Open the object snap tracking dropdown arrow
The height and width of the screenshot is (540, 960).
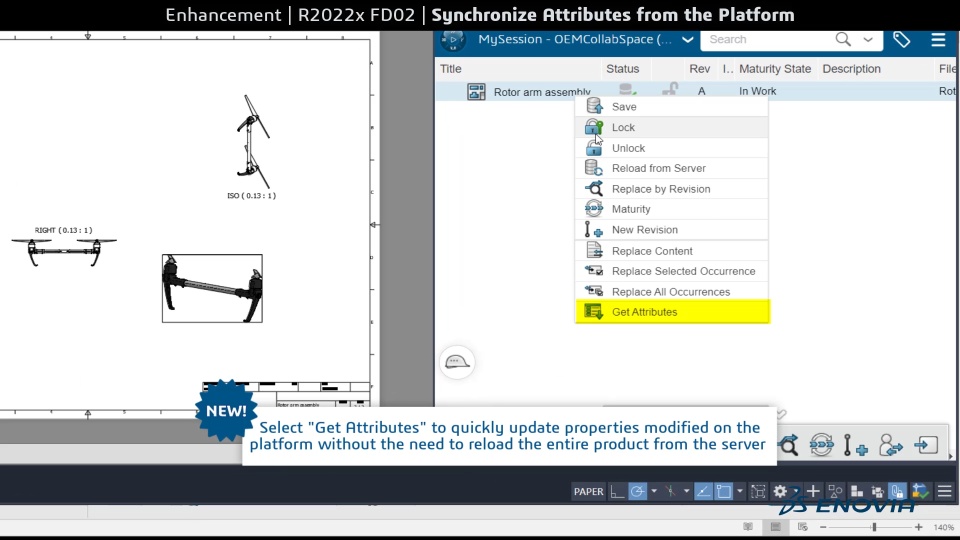pos(686,492)
